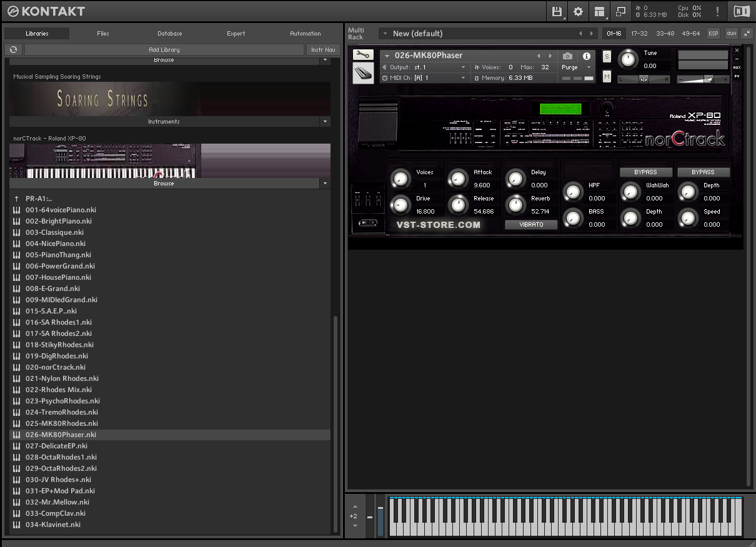Click the camera snapshot icon
This screenshot has height=547, width=756.
(567, 56)
